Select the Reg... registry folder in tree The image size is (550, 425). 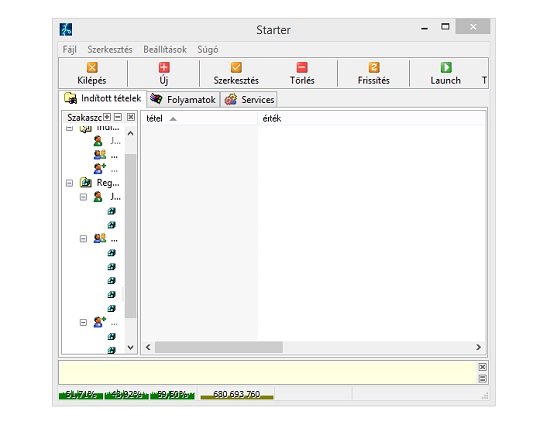click(x=108, y=183)
